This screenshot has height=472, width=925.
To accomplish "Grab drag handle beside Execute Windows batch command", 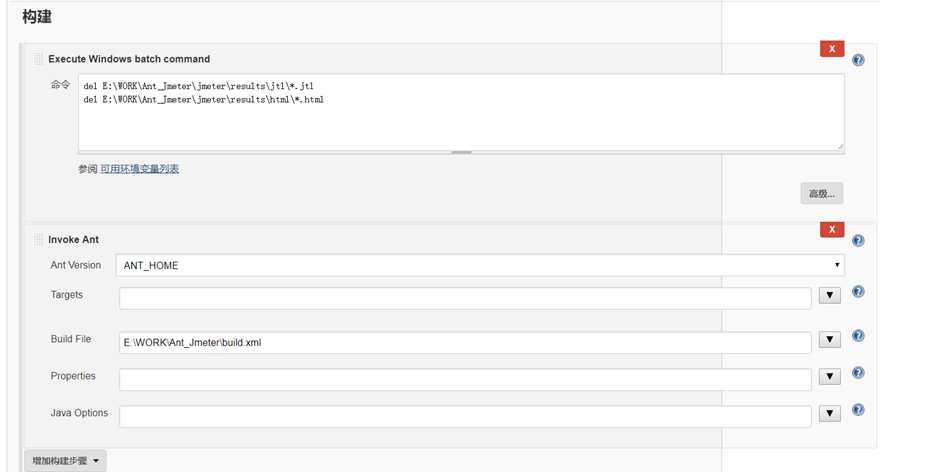I will pyautogui.click(x=38, y=59).
